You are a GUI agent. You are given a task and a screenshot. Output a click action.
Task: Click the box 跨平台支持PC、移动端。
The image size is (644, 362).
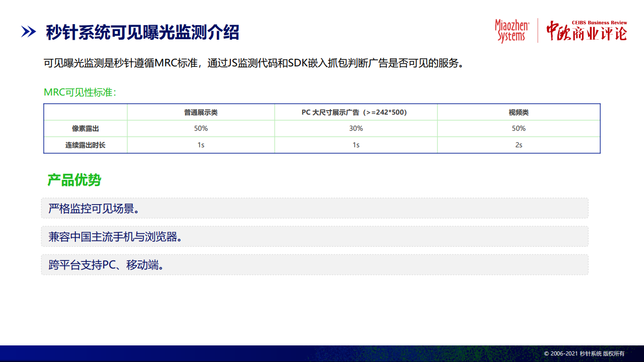(314, 264)
